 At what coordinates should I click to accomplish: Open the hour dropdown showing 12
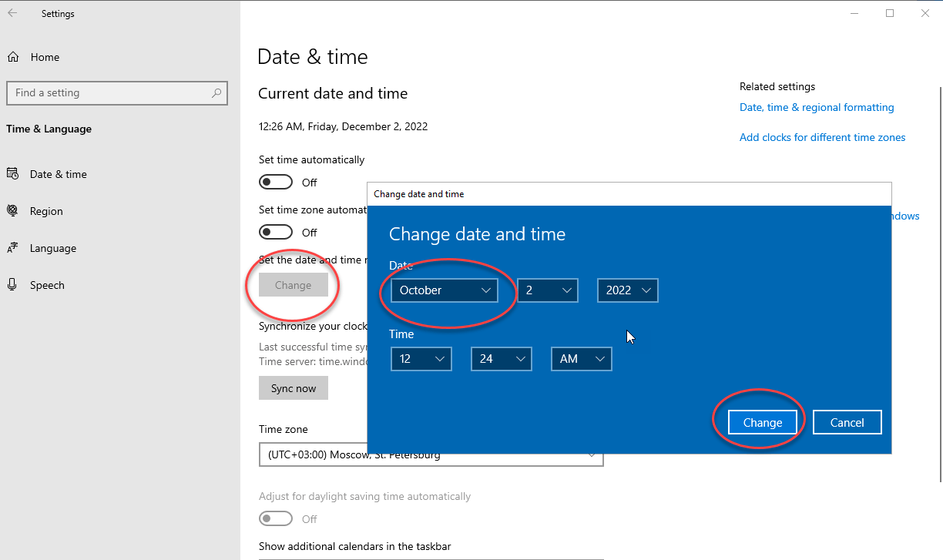tap(421, 359)
